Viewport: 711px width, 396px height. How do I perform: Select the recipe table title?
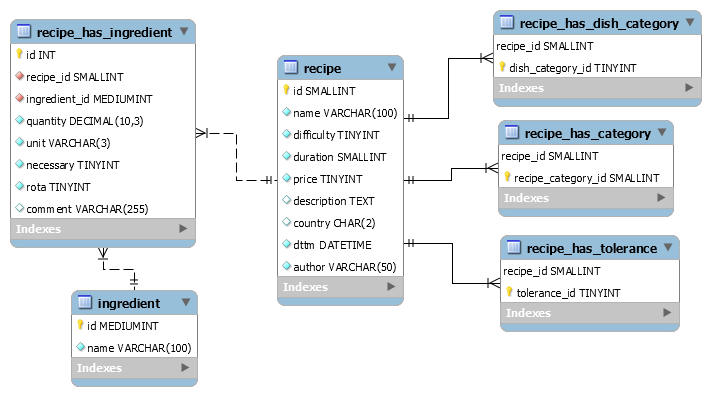[322, 68]
